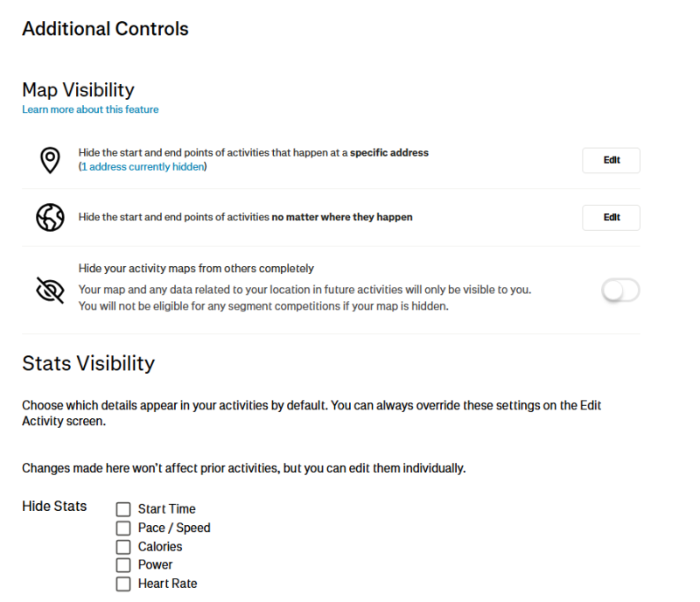Click the Additional Controls heading
Image resolution: width=700 pixels, height=602 pixels.
click(x=105, y=29)
